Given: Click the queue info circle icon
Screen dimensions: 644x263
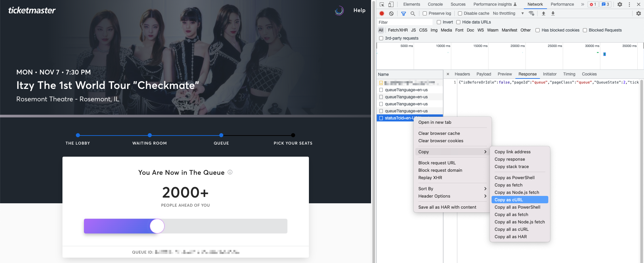Looking at the screenshot, I should pos(230,172).
